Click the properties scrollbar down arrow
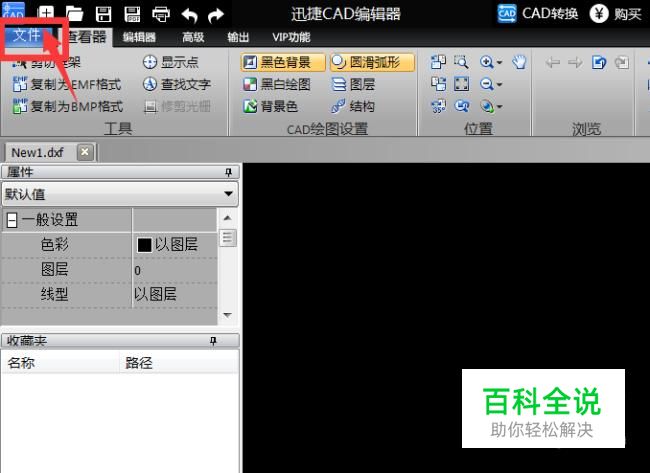The width and height of the screenshot is (650, 473). click(227, 315)
